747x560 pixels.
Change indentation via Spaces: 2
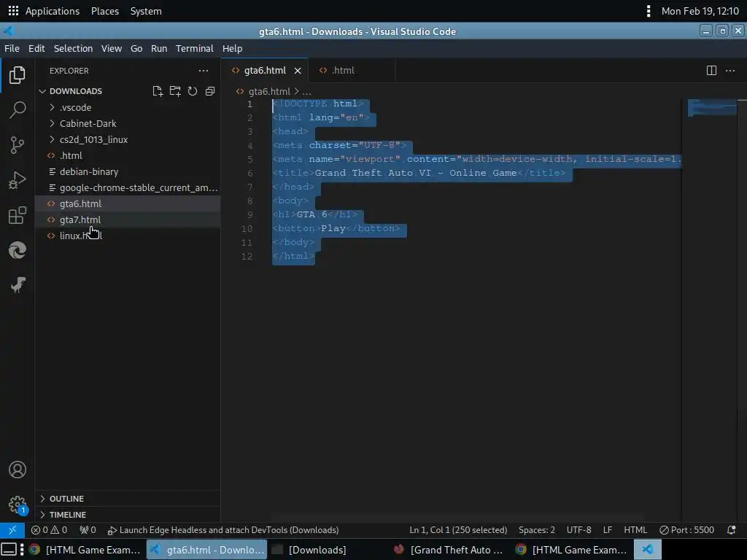(x=536, y=530)
